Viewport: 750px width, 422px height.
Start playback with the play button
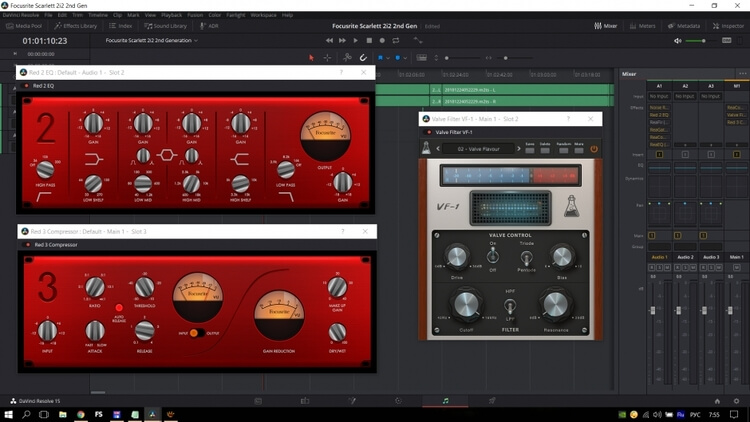tap(355, 41)
